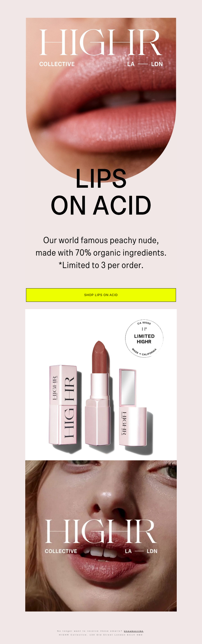Click COLLECTIVE text on the model photo
This screenshot has width=202, height=644.
61,551
